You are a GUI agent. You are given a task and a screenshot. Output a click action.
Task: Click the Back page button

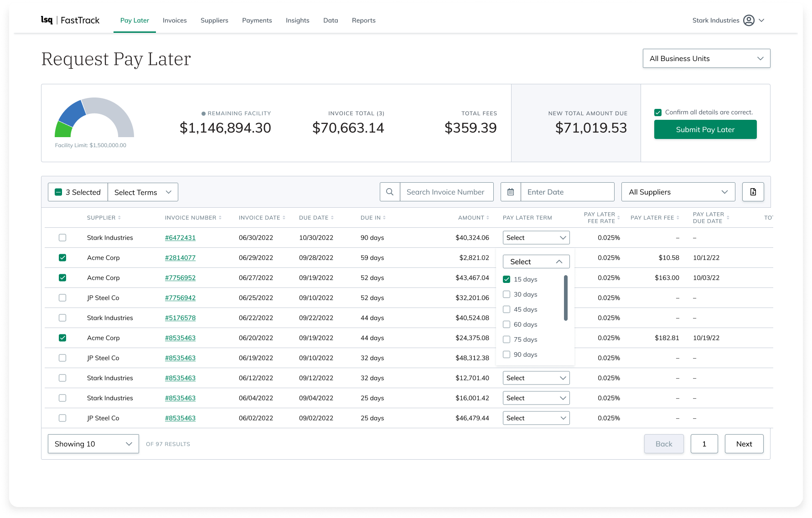(664, 444)
